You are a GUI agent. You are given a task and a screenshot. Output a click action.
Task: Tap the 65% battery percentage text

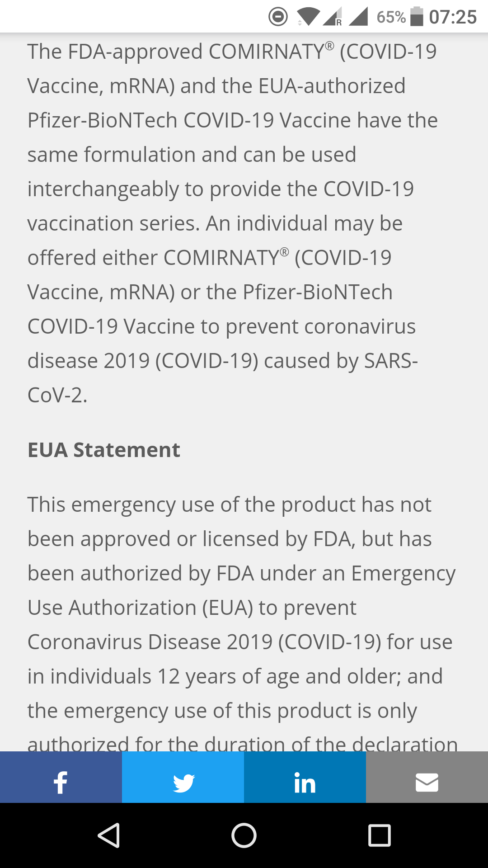[391, 17]
